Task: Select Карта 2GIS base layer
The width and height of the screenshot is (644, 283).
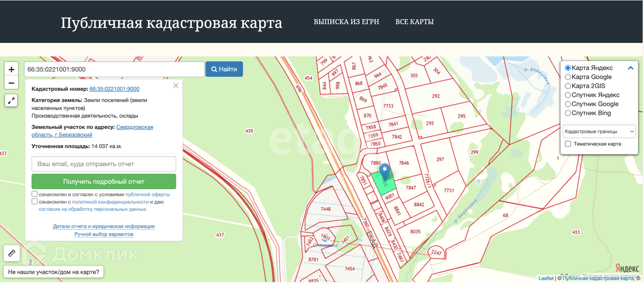Action: [x=568, y=86]
